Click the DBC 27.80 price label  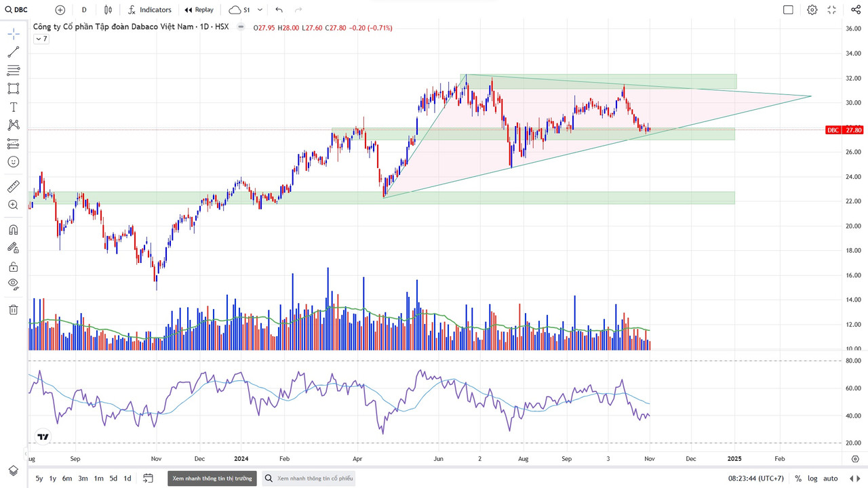pyautogui.click(x=844, y=130)
